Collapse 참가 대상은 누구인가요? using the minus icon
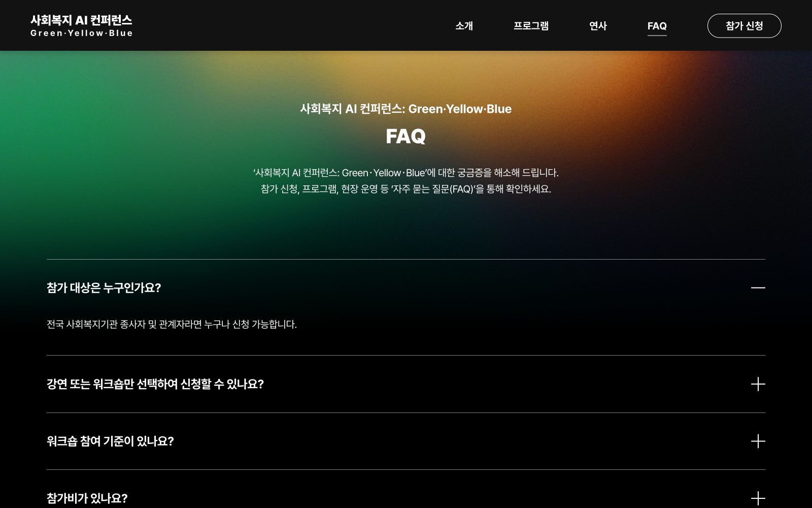Image resolution: width=812 pixels, height=508 pixels. click(758, 288)
